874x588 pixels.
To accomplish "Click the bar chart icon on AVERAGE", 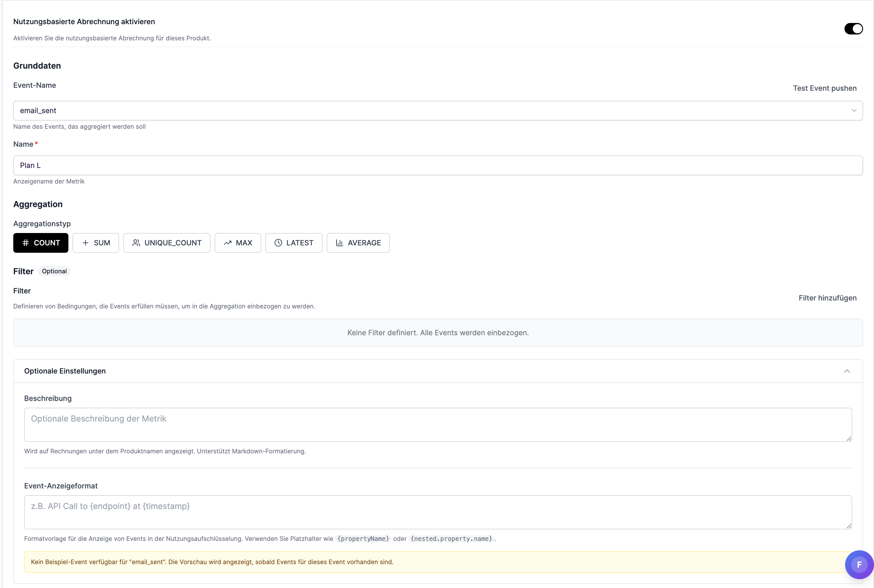I will point(339,243).
